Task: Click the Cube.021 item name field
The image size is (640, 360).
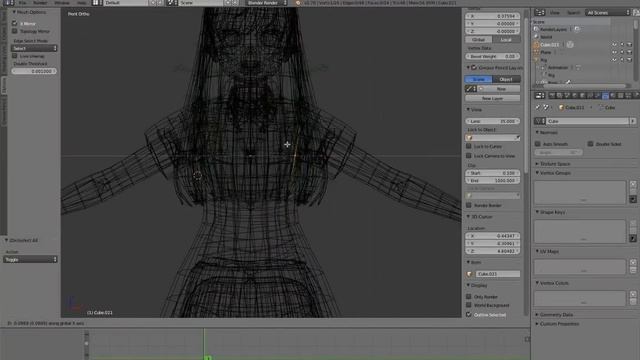Action: [498, 274]
